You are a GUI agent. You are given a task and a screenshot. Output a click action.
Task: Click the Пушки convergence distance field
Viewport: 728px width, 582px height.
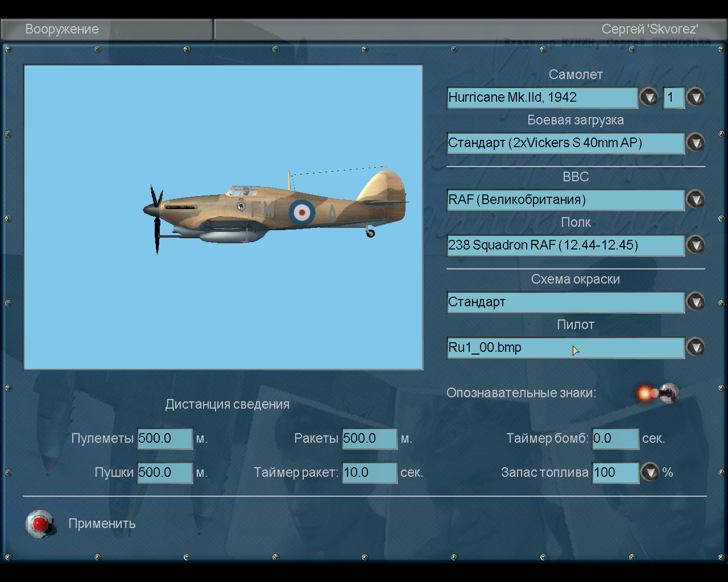(x=165, y=472)
